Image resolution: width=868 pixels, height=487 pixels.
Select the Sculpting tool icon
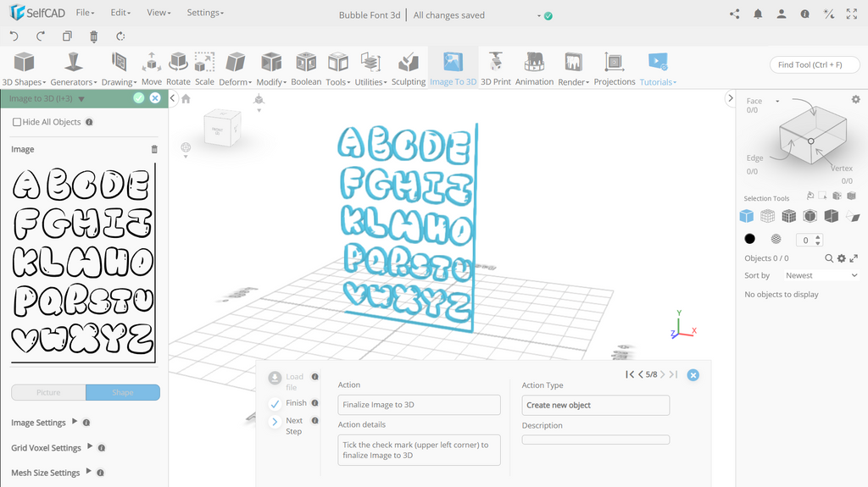click(x=408, y=63)
